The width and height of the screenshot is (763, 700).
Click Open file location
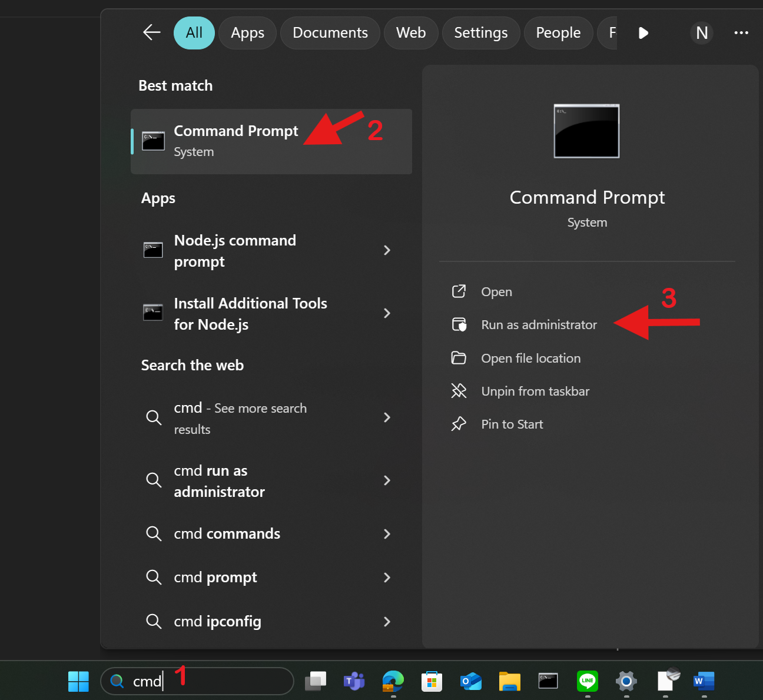pos(530,359)
